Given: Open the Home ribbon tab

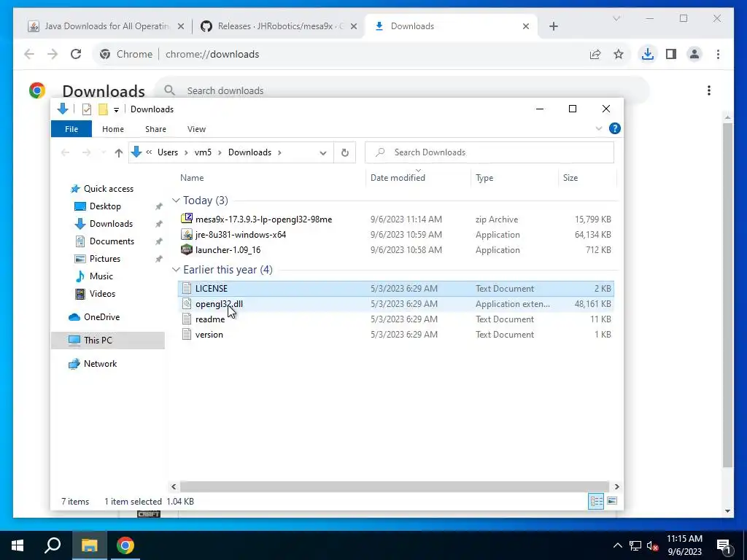Looking at the screenshot, I should coord(113,129).
